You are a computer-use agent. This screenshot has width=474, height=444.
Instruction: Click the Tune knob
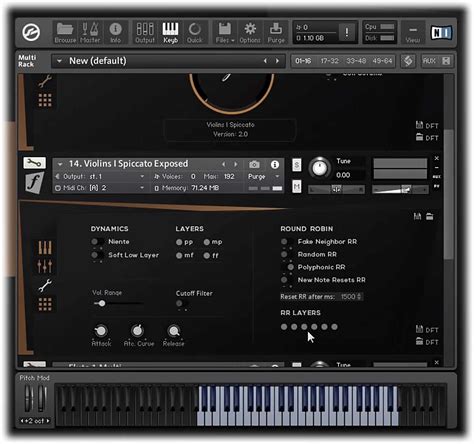(x=319, y=168)
